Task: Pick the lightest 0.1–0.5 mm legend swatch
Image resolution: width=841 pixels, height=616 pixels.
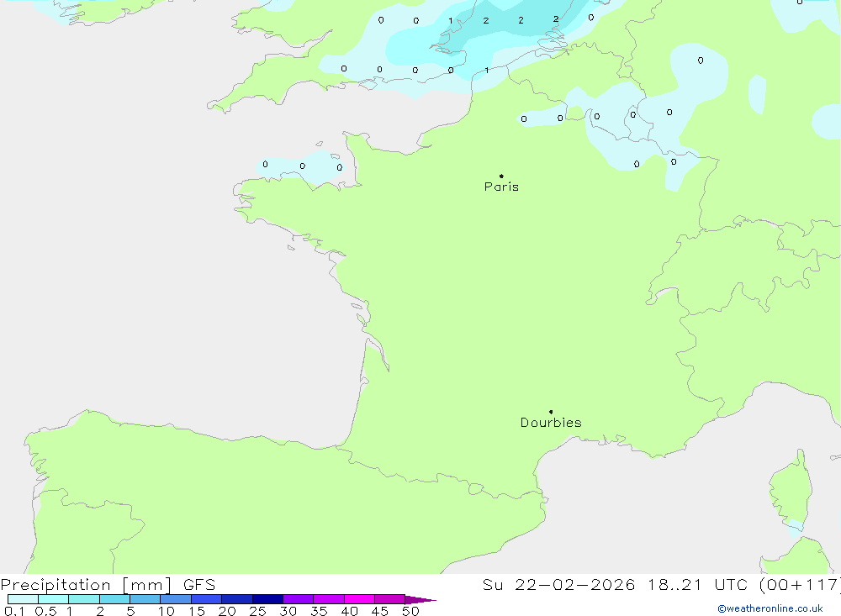Action: tap(23, 599)
